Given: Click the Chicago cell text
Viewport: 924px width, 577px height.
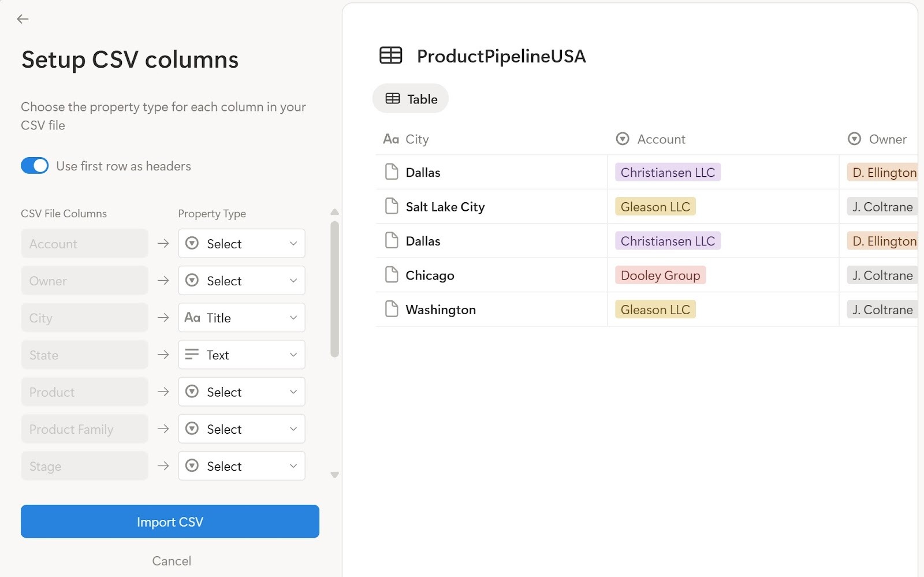Looking at the screenshot, I should [430, 276].
